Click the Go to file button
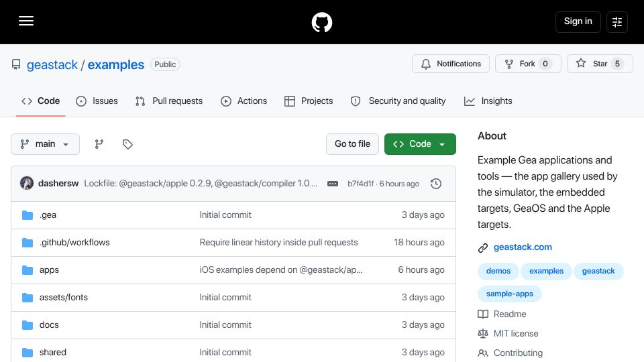This screenshot has width=644, height=362. (352, 144)
